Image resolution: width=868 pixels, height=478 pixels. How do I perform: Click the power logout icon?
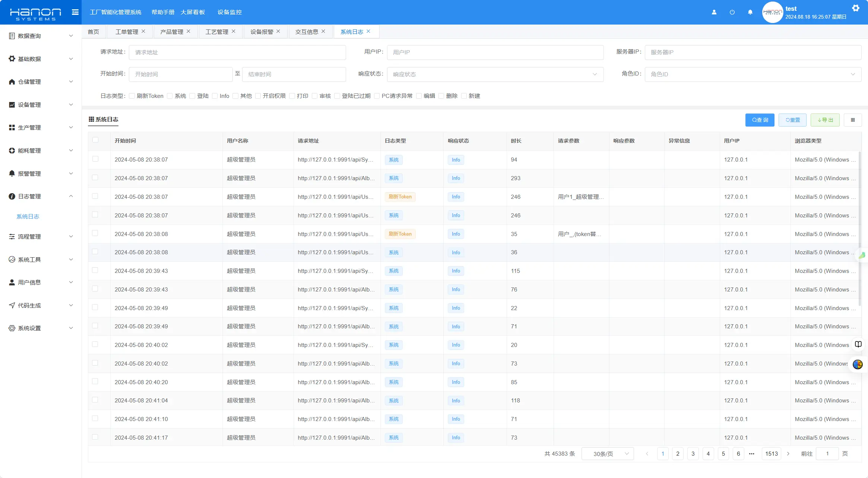(732, 12)
